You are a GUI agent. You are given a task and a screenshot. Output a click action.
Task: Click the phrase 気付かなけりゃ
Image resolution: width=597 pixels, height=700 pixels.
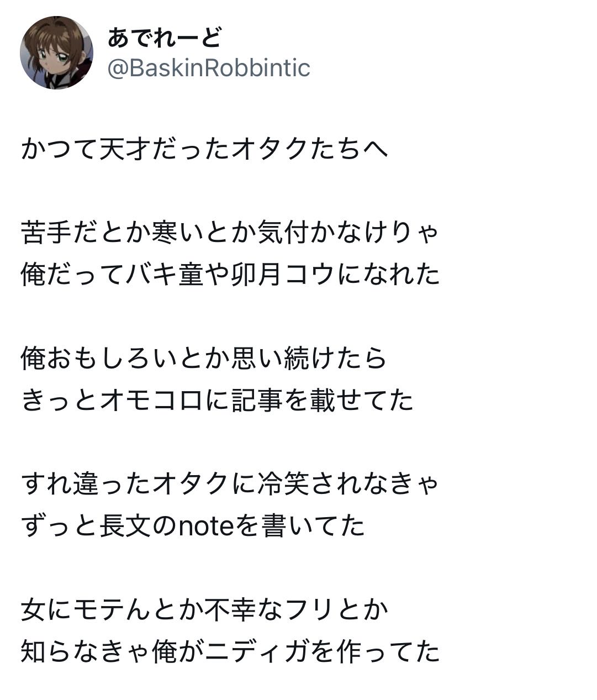(x=348, y=233)
